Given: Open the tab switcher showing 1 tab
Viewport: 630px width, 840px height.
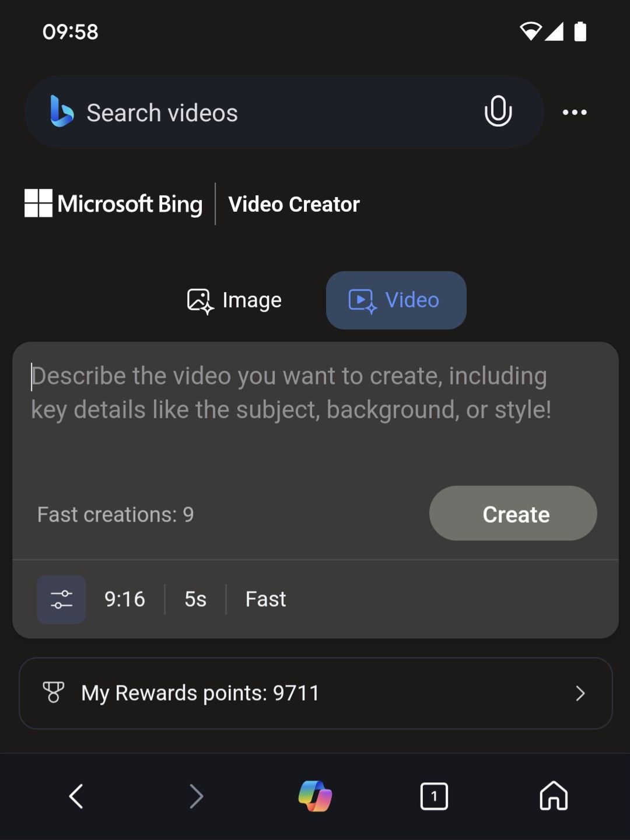Looking at the screenshot, I should 434,796.
